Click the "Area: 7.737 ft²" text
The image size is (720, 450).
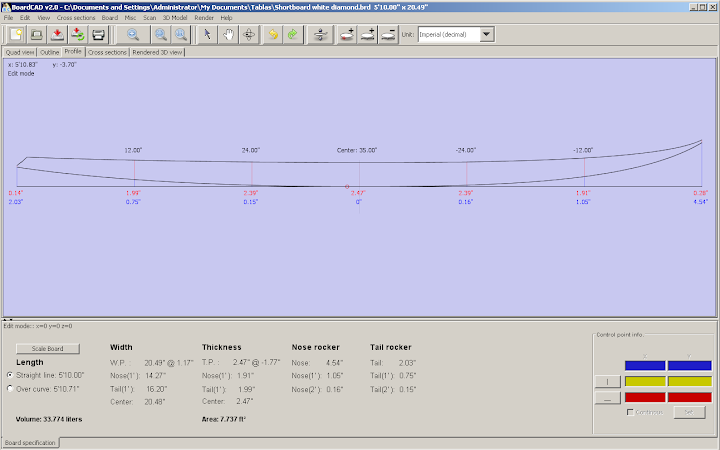coord(224,419)
